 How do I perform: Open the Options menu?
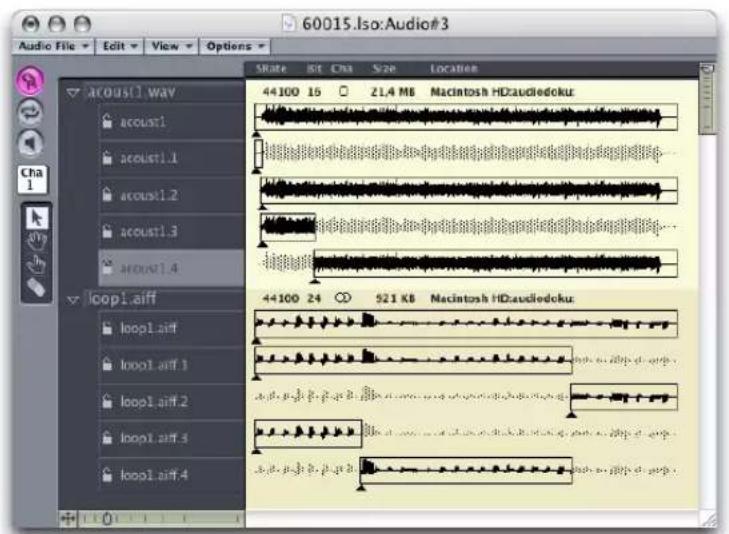[x=235, y=46]
